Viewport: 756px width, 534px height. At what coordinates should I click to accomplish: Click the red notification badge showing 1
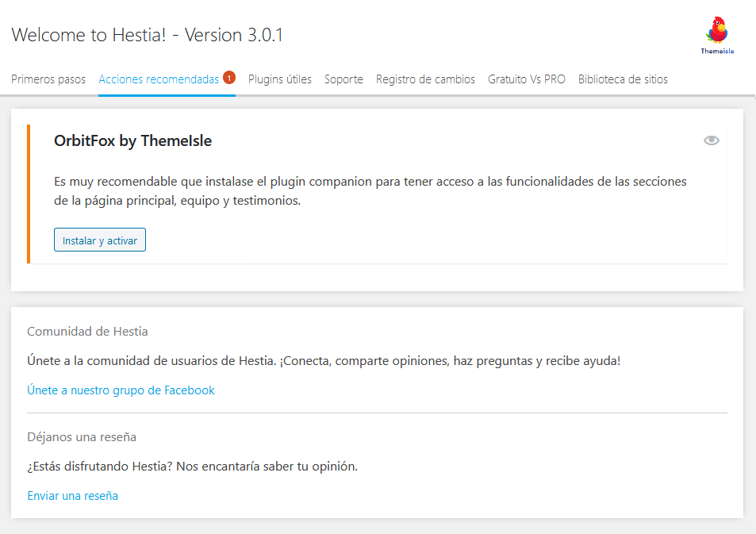[229, 78]
